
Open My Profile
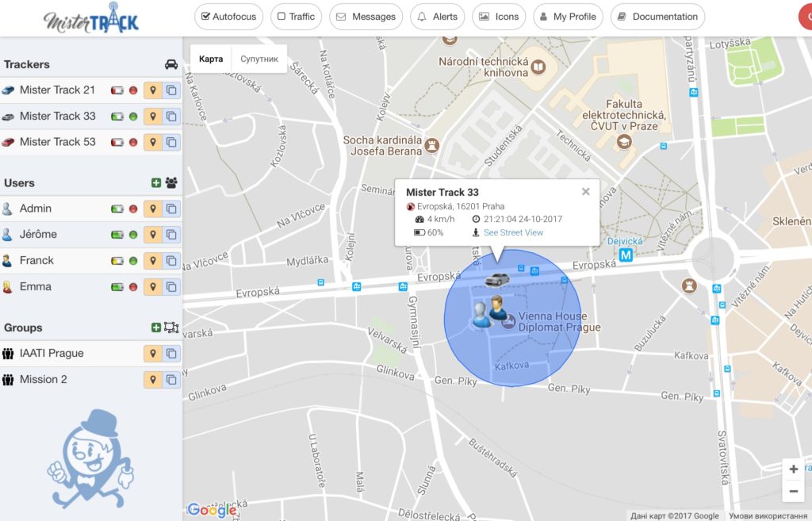click(x=568, y=17)
